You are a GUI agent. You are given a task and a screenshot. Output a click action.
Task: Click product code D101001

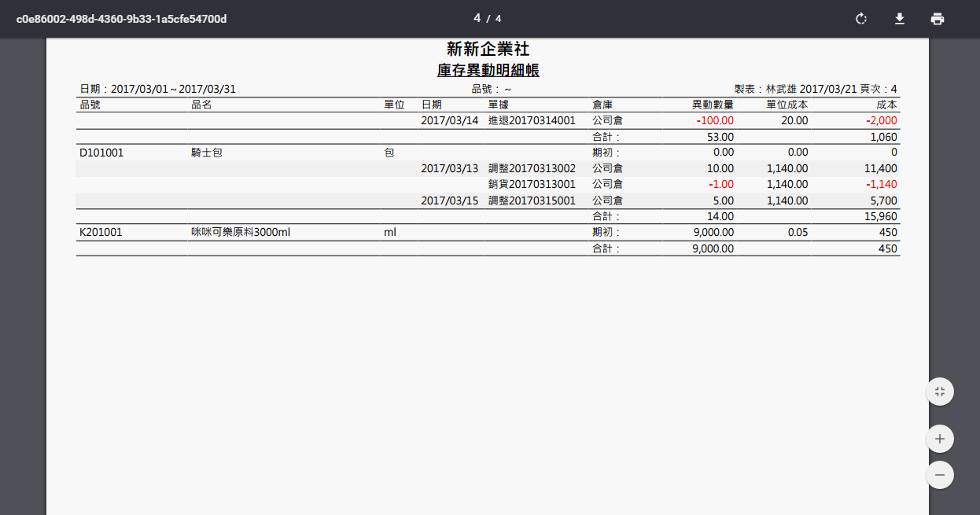click(101, 153)
